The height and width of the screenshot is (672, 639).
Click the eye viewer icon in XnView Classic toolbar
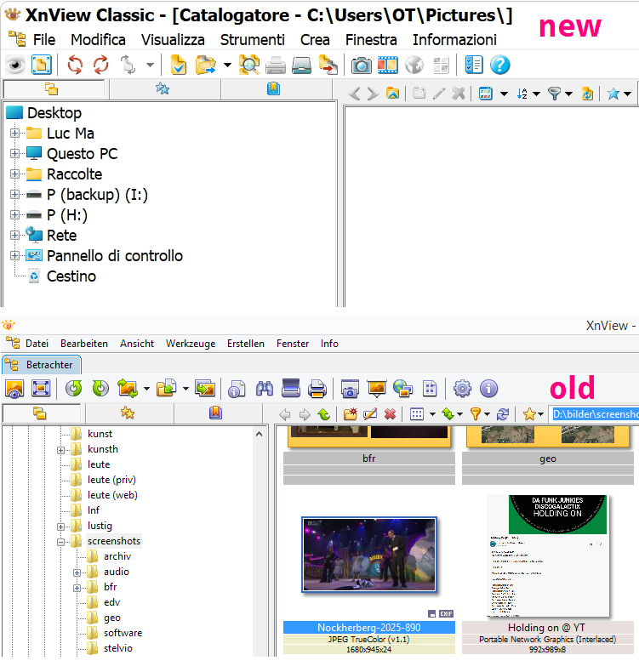[x=16, y=65]
